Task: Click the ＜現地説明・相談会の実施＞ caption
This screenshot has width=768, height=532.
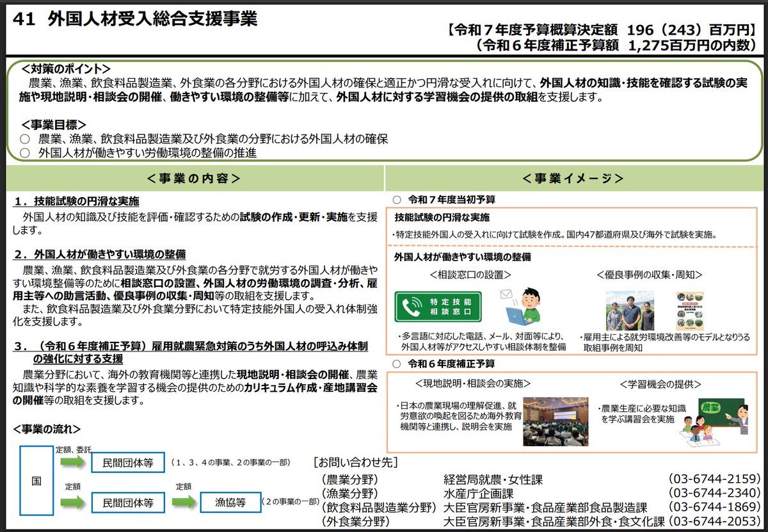Action: pos(473,384)
